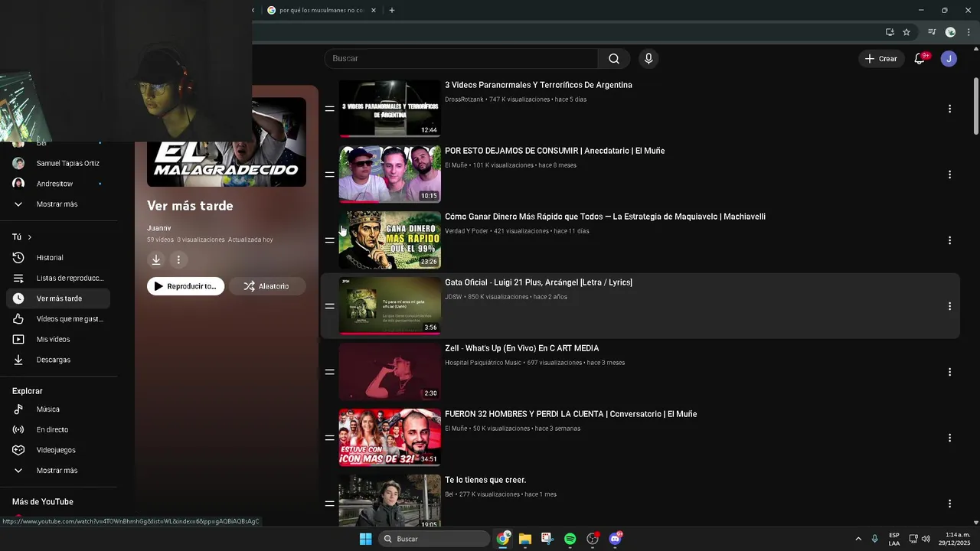Open a new browser tab
Image resolution: width=980 pixels, height=551 pixels.
(392, 10)
